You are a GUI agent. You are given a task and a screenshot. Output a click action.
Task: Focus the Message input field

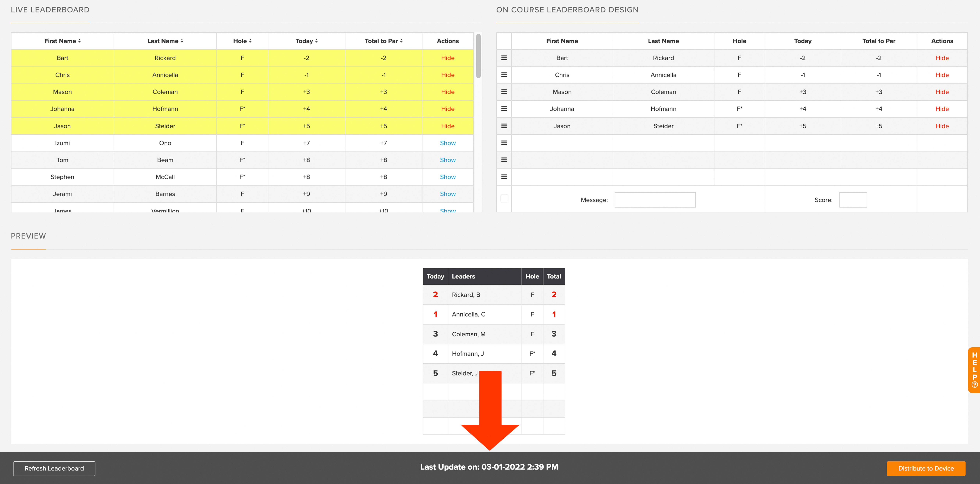(655, 200)
